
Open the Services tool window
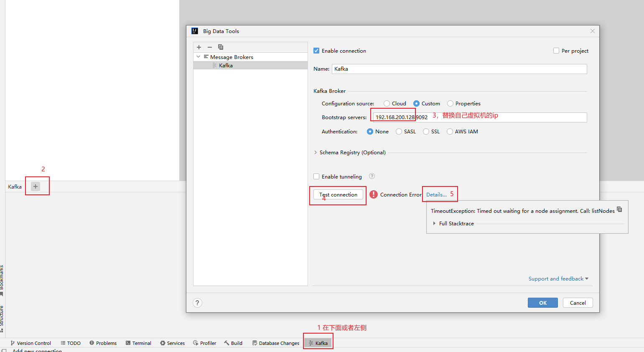point(172,343)
